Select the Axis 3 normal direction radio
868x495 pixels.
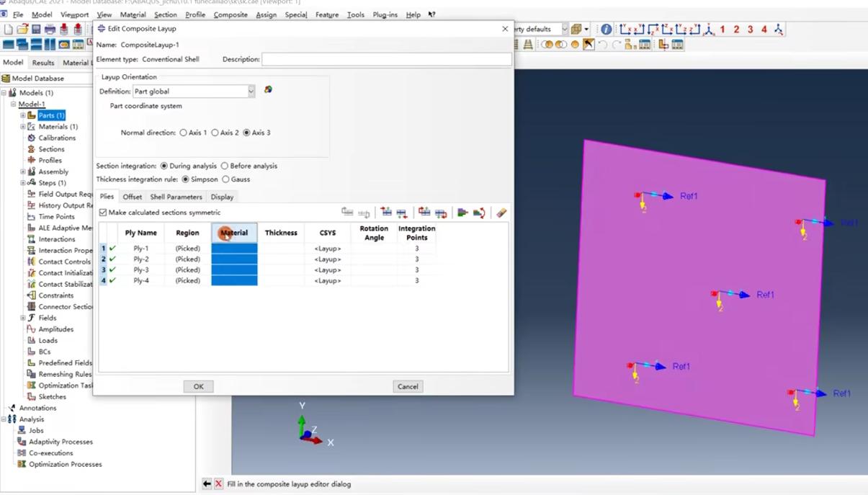[x=246, y=133]
